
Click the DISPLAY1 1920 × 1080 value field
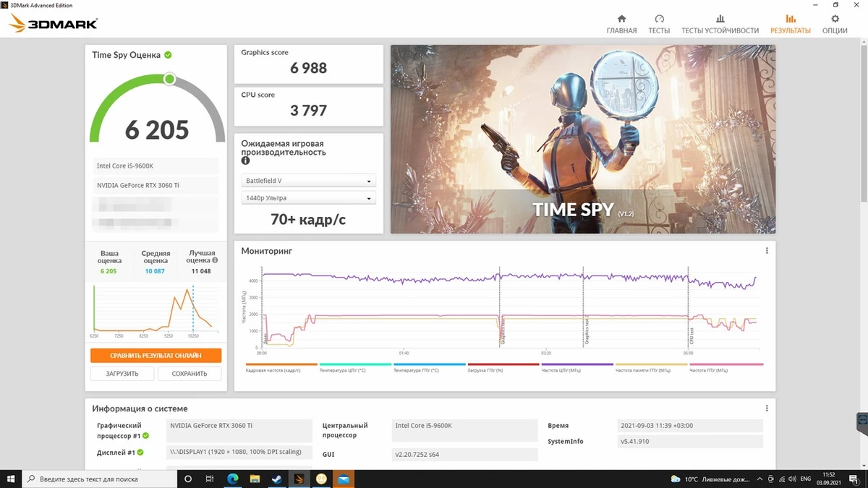tap(239, 453)
